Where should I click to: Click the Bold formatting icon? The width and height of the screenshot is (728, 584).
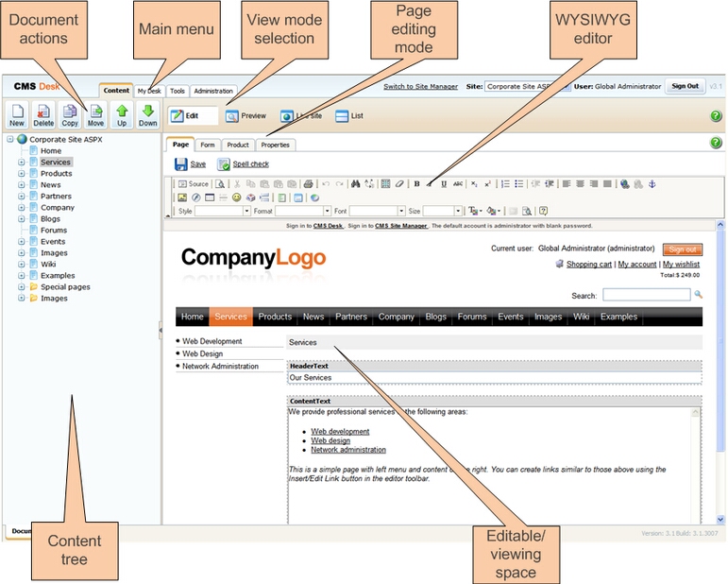tap(416, 184)
